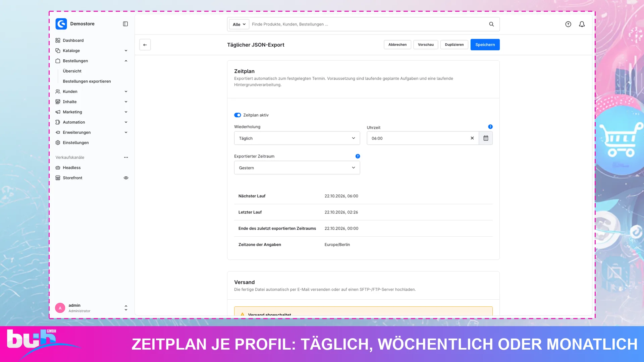Toggle the Zeitplan aktiv switch

click(x=237, y=115)
